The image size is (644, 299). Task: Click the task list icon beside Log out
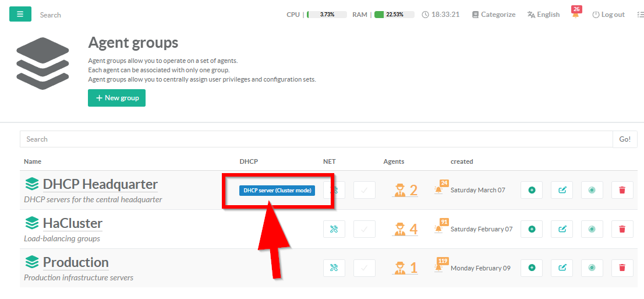tap(640, 15)
